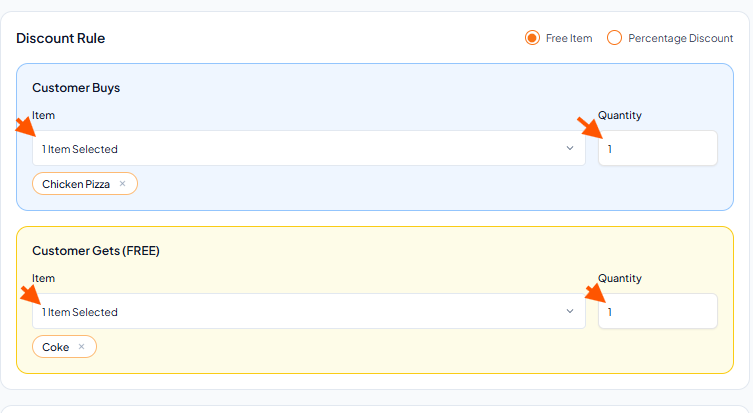753x413 pixels.
Task: Click the Customer Gets (FREE) section heading
Action: coord(96,251)
